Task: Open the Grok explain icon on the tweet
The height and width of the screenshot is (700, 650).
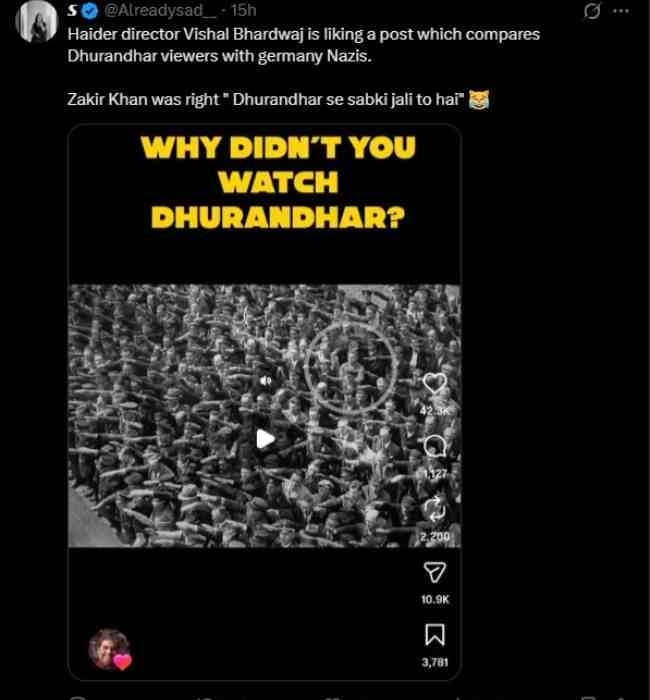Action: click(592, 11)
